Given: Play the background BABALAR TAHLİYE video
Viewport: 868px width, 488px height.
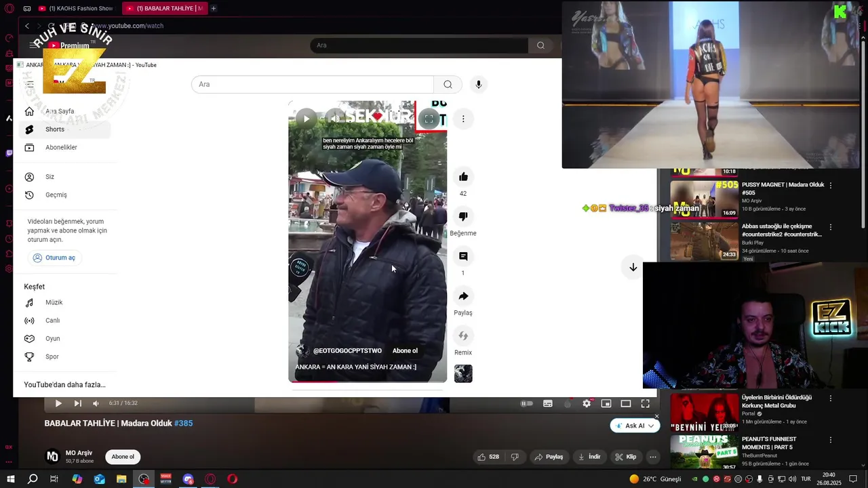Looking at the screenshot, I should point(58,403).
